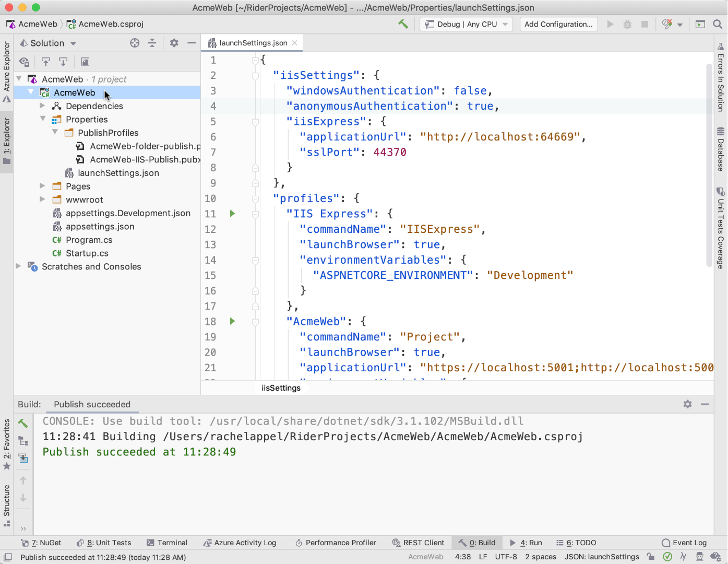Viewport: 728px width, 564px height.
Task: Close the launchSettings.json editor tab
Action: tap(295, 43)
